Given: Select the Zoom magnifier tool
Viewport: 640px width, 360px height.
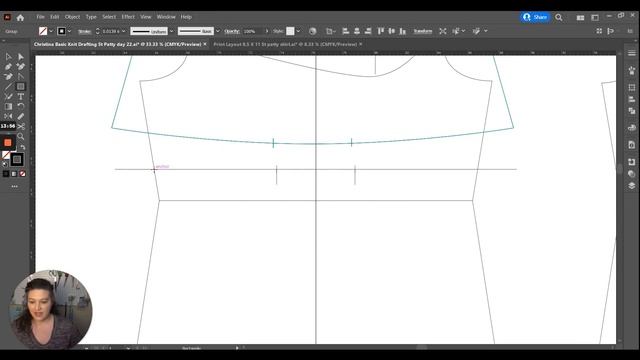Looking at the screenshot, I should [x=21, y=136].
